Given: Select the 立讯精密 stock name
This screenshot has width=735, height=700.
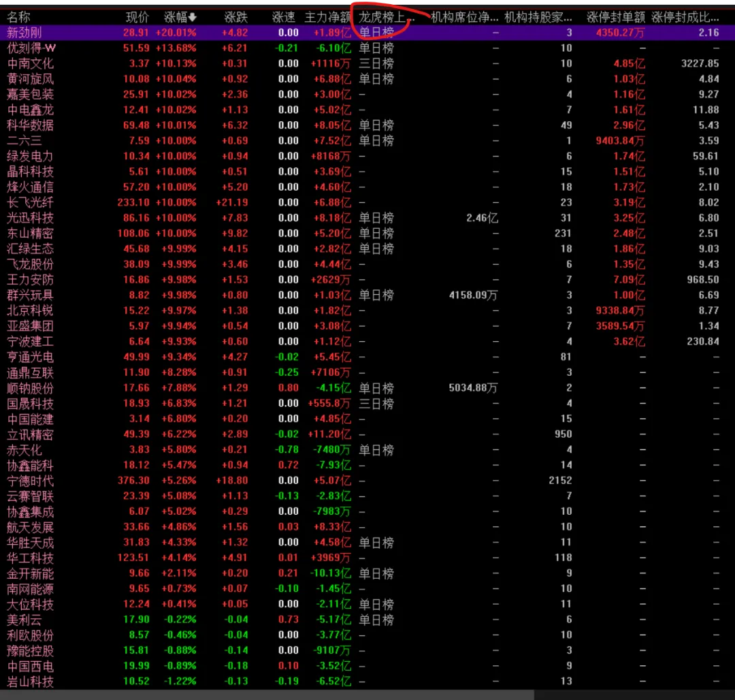Looking at the screenshot, I should (31, 434).
